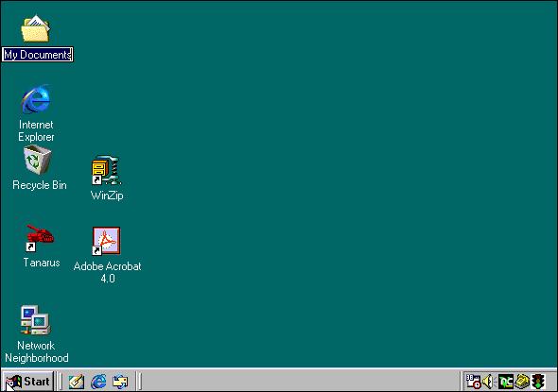Viewport: 558px width, 392px height.
Task: Open the Start menu
Action: click(28, 382)
